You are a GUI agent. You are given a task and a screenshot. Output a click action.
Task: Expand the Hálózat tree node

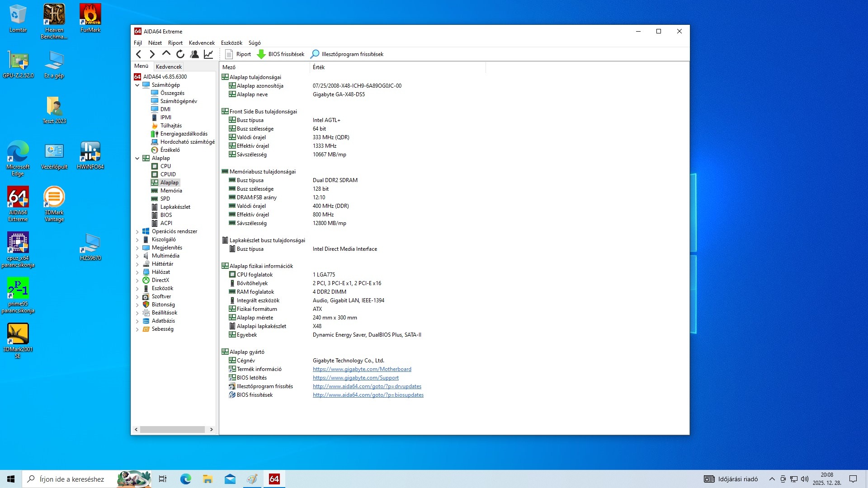point(137,272)
